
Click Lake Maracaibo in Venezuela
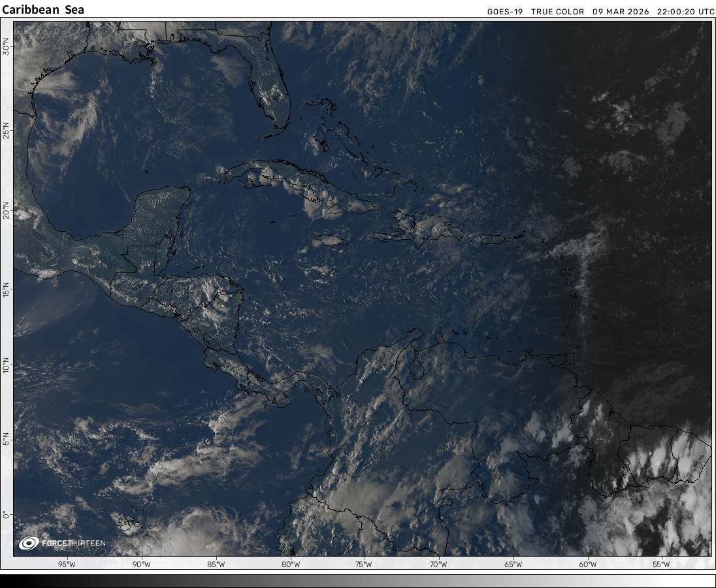pos(417,367)
